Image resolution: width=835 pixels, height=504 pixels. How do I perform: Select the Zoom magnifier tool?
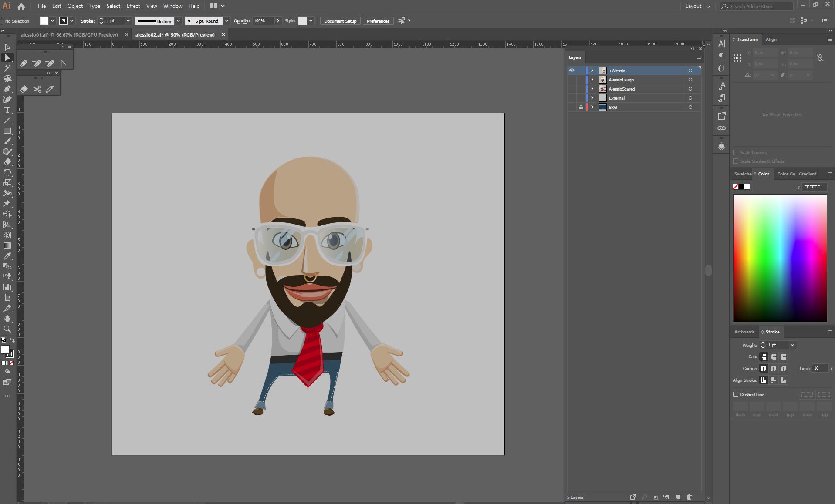7,329
